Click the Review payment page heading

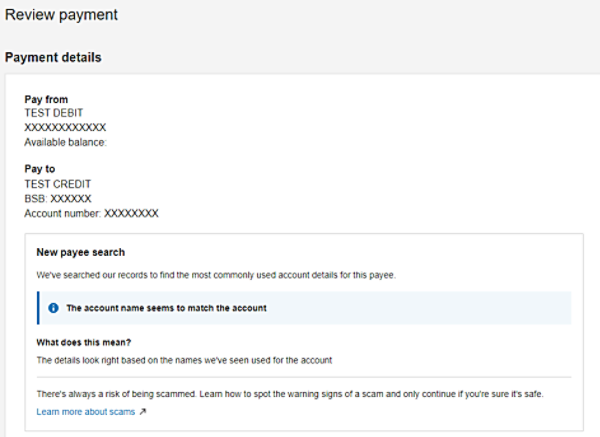[61, 15]
